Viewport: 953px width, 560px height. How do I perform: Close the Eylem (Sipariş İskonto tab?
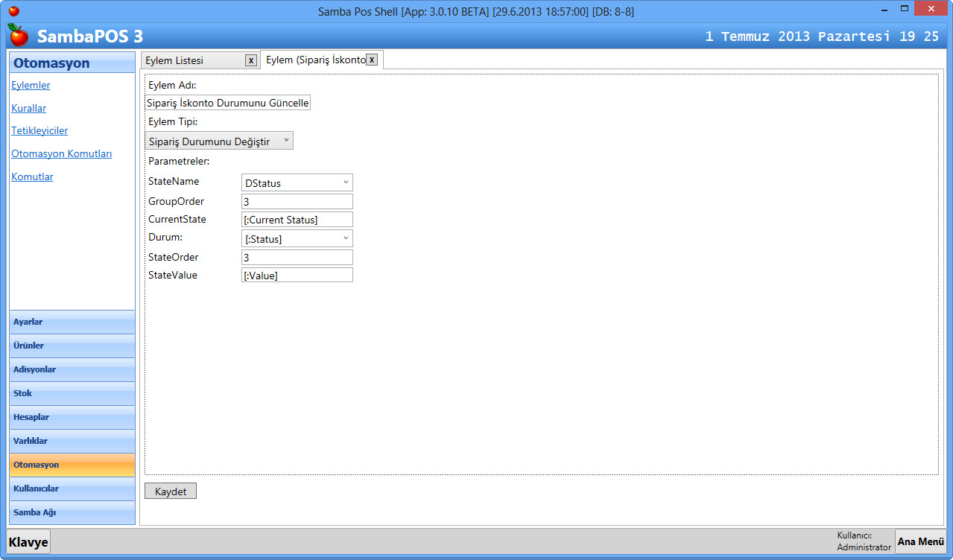[x=372, y=60]
